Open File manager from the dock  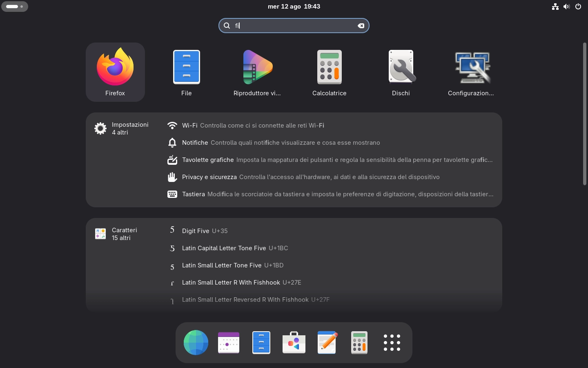pyautogui.click(x=261, y=343)
